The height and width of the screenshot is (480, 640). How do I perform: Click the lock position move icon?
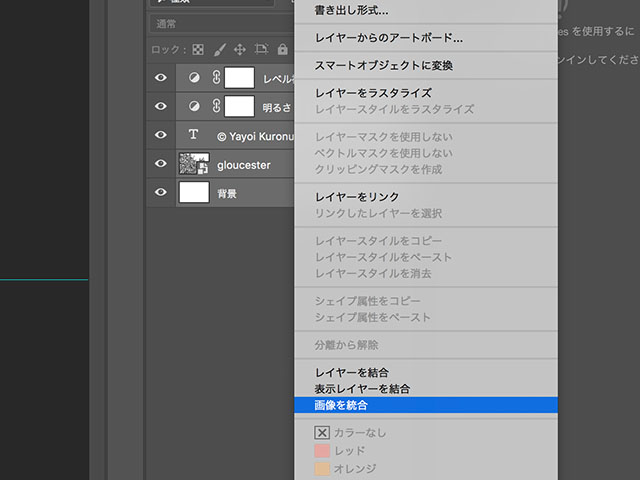240,50
